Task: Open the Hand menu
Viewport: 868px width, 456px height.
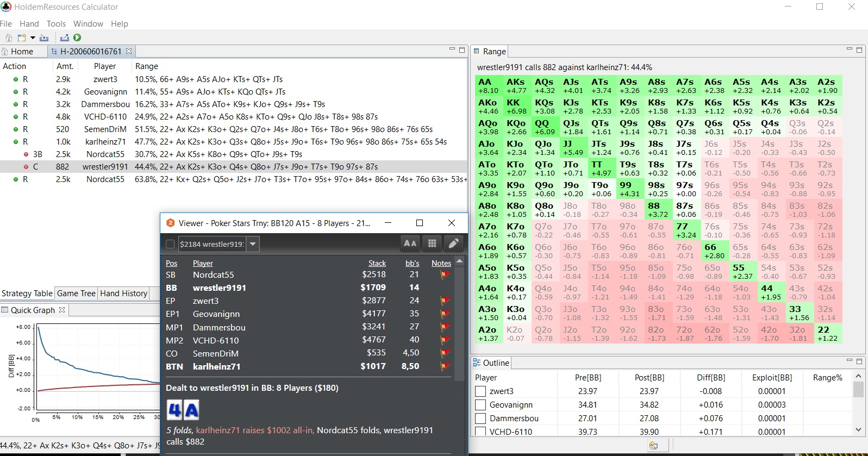Action: [x=29, y=23]
